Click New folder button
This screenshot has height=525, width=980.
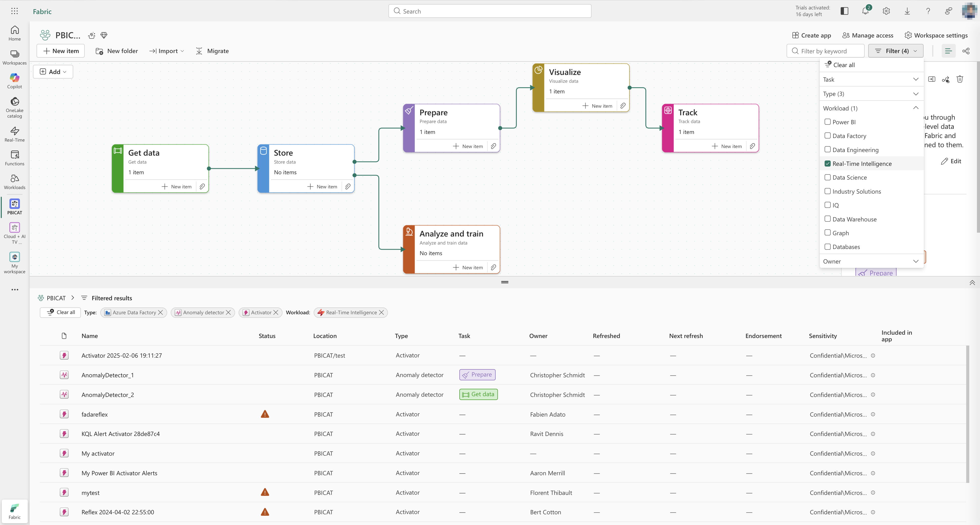[116, 51]
